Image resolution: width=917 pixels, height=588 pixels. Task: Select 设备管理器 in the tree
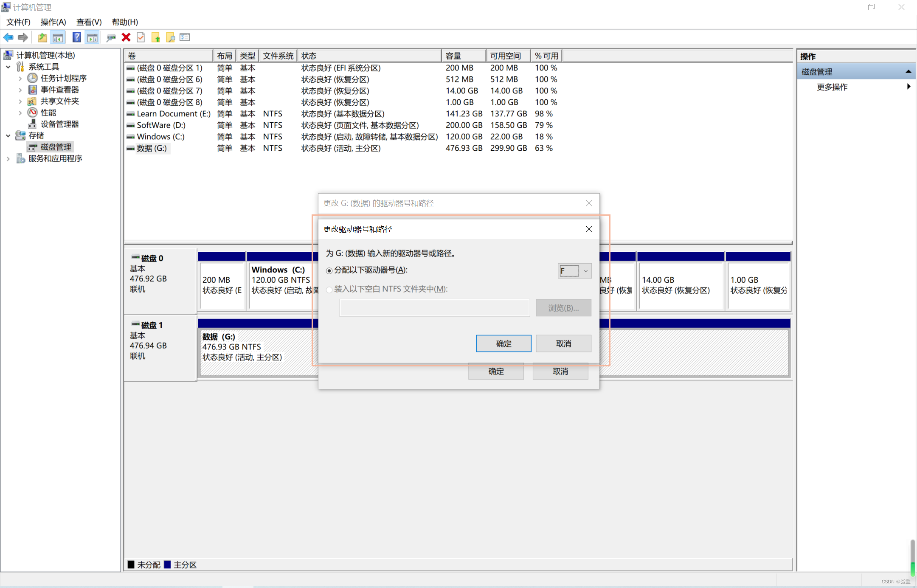click(59, 124)
